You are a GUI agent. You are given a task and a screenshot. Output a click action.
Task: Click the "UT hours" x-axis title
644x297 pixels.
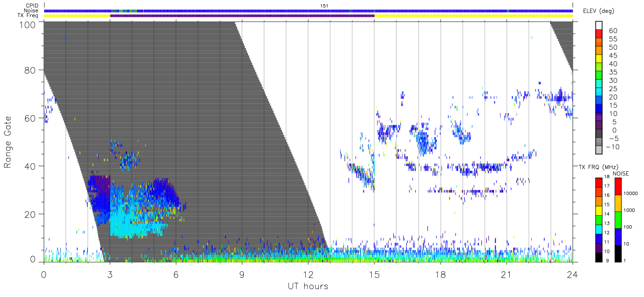[307, 287]
